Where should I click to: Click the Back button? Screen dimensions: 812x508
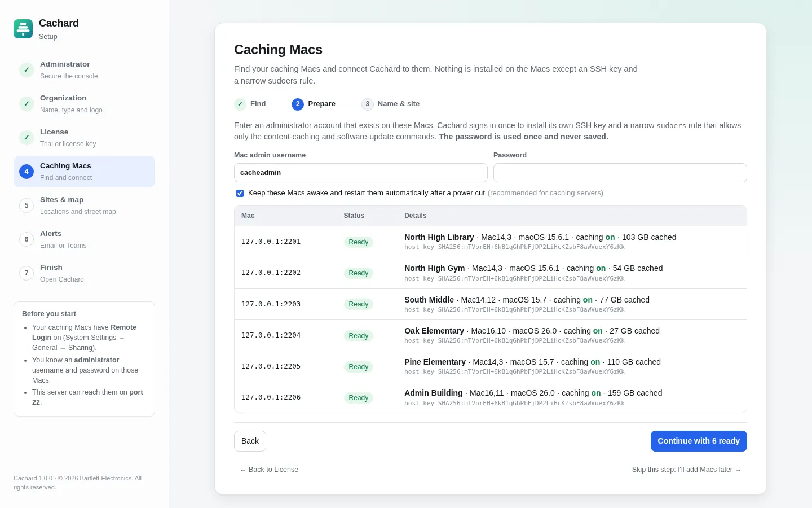click(250, 441)
